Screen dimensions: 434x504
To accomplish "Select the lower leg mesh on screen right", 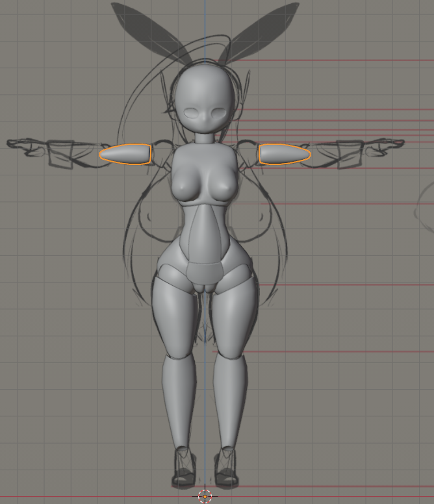I will (231, 402).
